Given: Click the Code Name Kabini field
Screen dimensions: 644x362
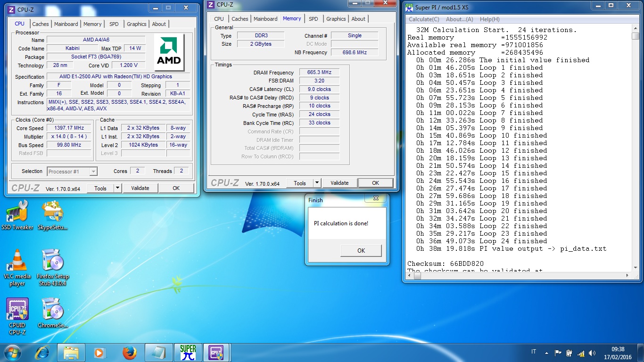Looking at the screenshot, I should pyautogui.click(x=72, y=49).
